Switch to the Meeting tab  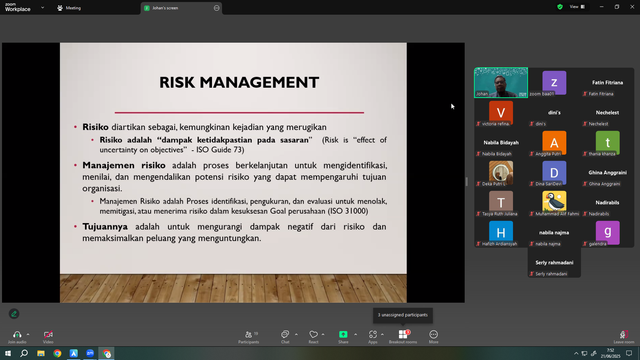pyautogui.click(x=69, y=8)
